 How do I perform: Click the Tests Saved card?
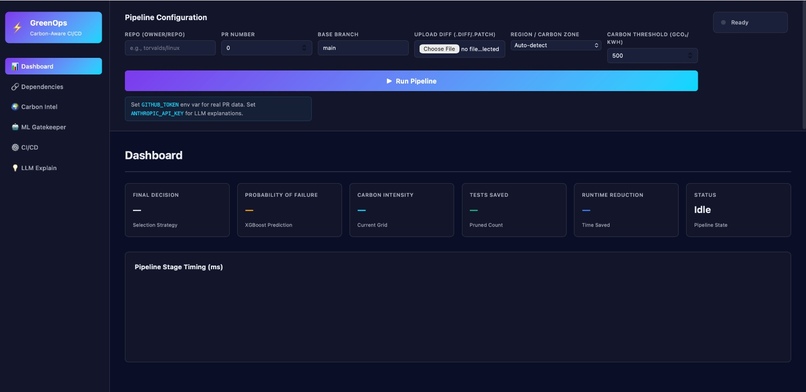coord(514,210)
